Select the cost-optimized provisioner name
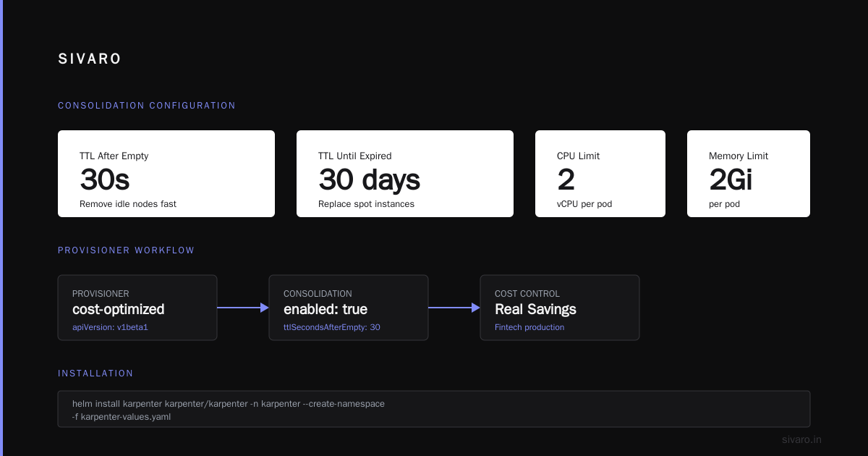Image resolution: width=868 pixels, height=456 pixels. tap(119, 309)
